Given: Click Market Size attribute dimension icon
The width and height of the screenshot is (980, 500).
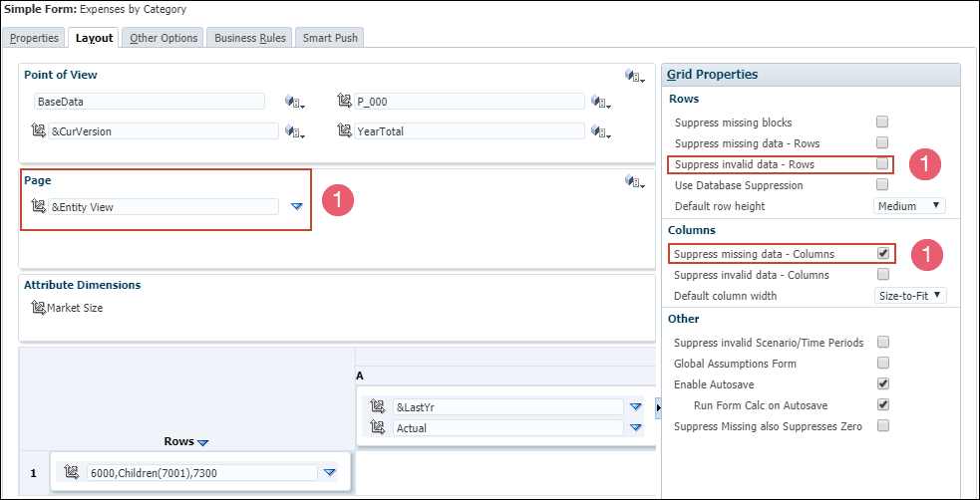Looking at the screenshot, I should point(38,308).
